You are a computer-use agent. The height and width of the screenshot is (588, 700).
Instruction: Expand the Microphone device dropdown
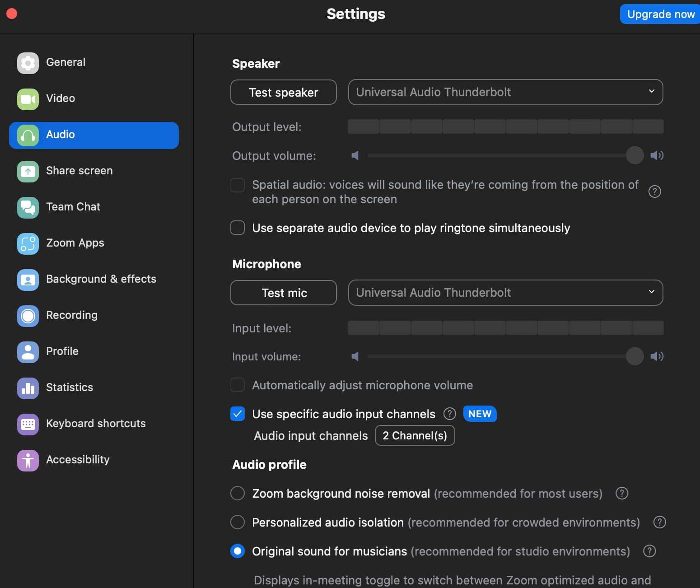click(505, 293)
